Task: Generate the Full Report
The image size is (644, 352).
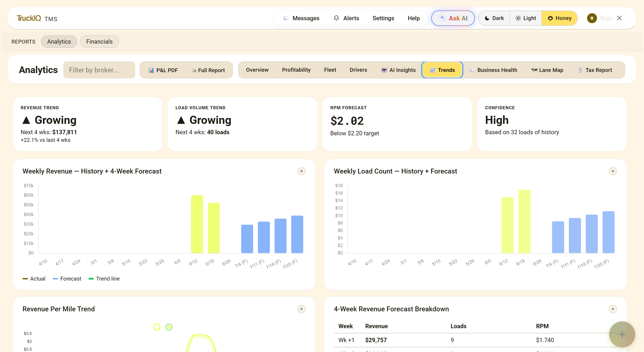Action: (x=208, y=70)
